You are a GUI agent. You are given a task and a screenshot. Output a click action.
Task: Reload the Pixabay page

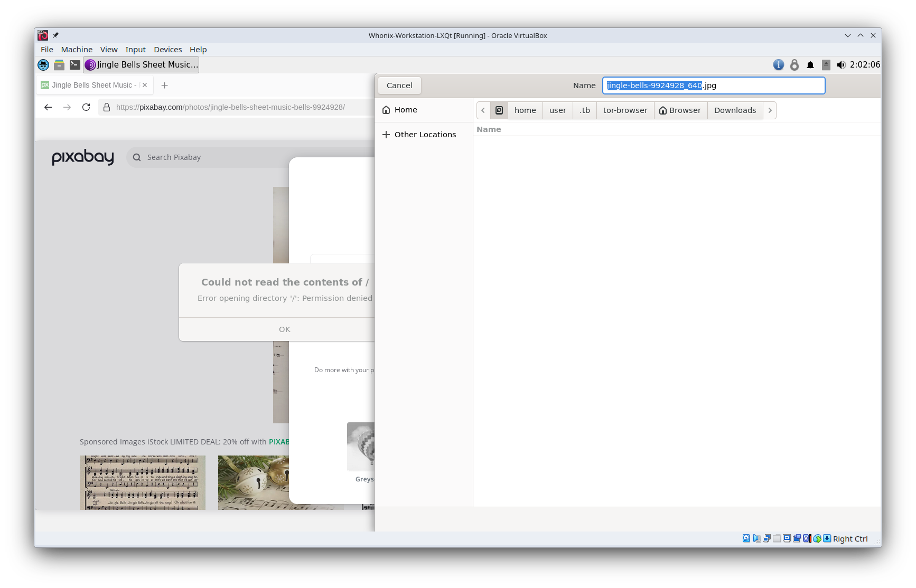pyautogui.click(x=86, y=107)
